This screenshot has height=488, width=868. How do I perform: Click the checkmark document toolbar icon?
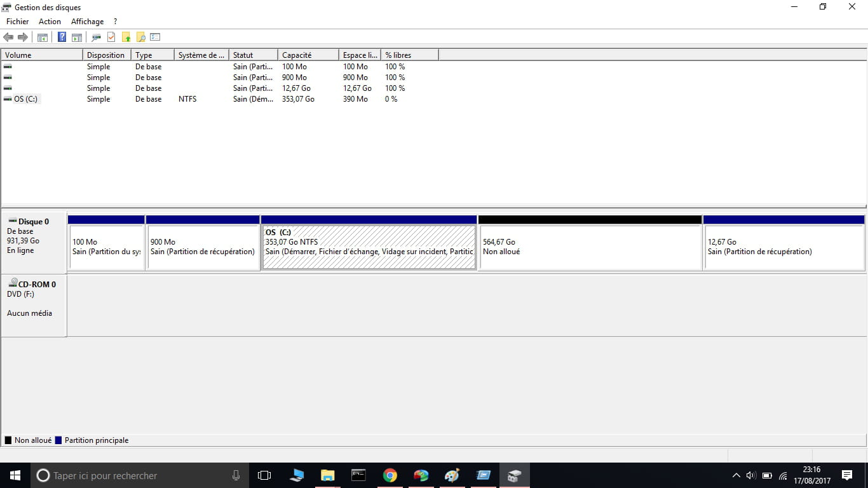click(x=111, y=37)
